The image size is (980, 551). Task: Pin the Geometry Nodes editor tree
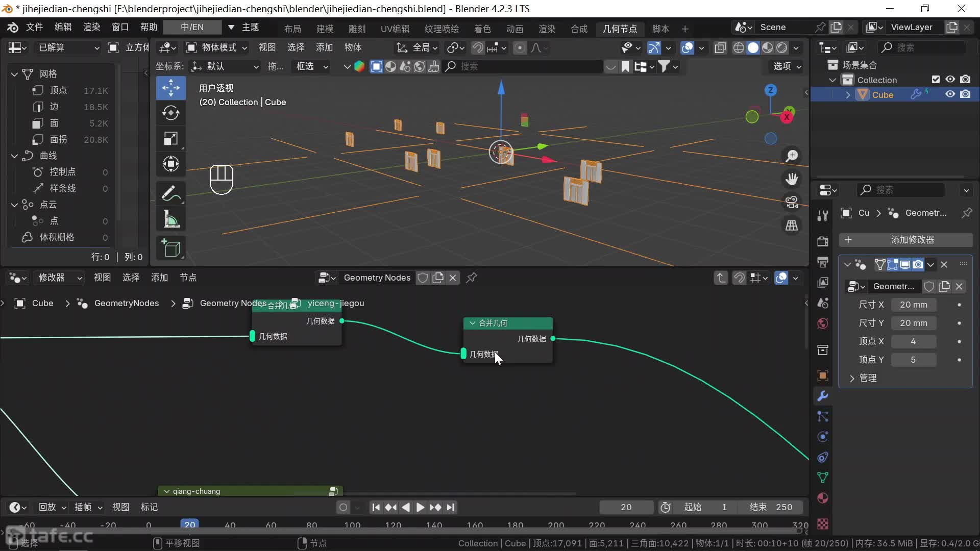[472, 278]
